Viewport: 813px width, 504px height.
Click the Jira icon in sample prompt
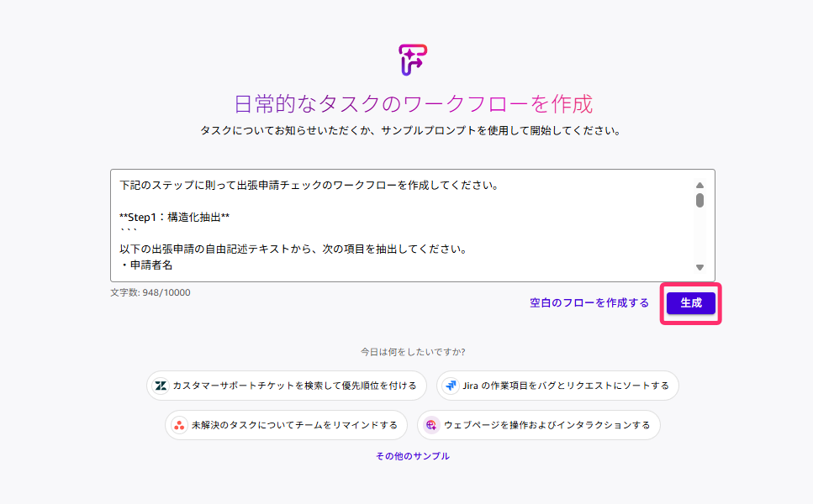click(x=451, y=386)
